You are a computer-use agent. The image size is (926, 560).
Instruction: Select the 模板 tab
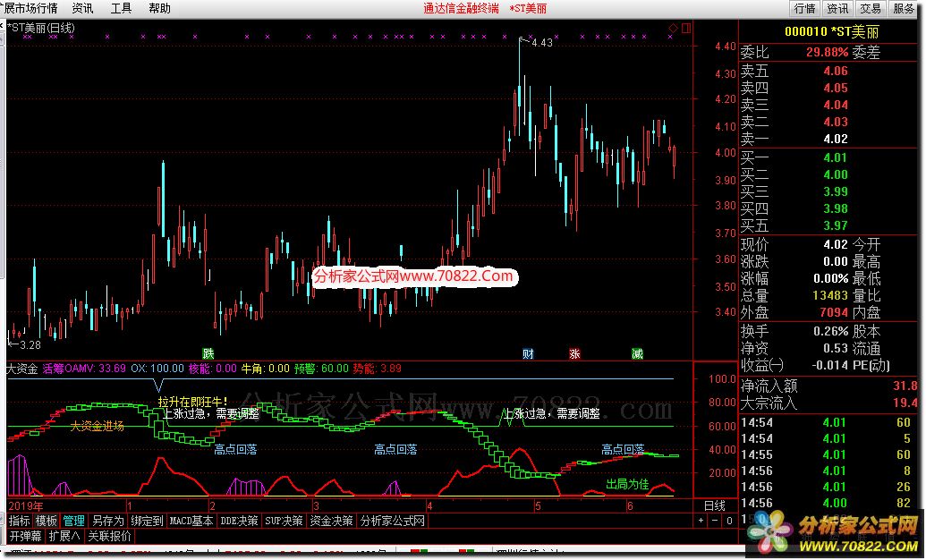click(46, 521)
